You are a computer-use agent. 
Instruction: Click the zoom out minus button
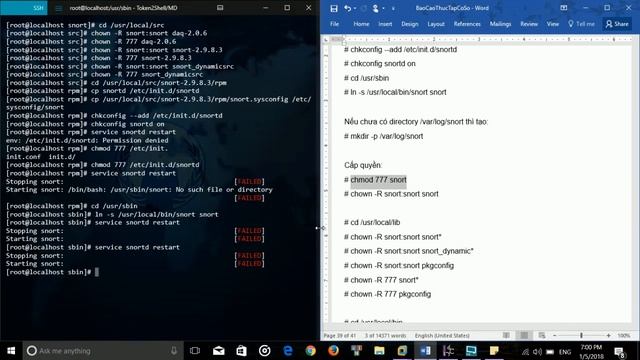point(555,336)
